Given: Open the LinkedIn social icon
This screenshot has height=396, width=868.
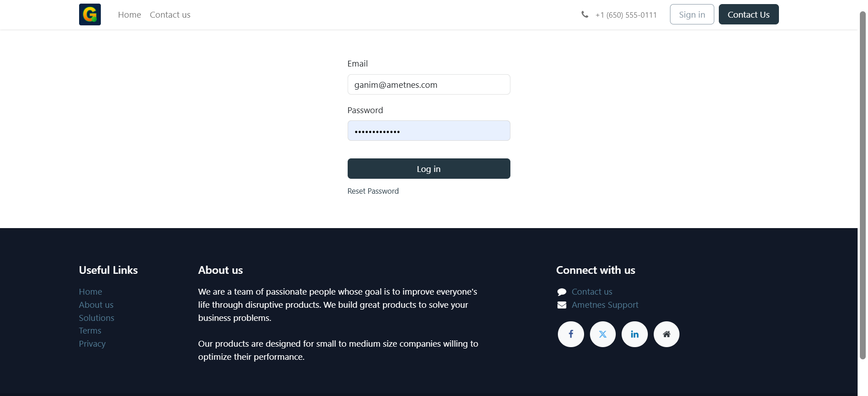Looking at the screenshot, I should (x=635, y=334).
